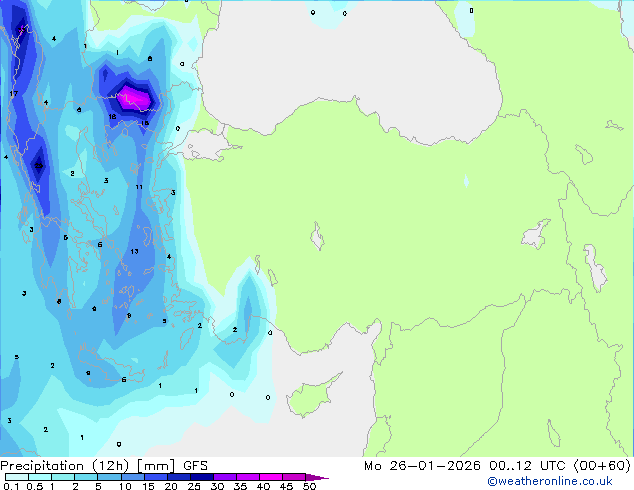
Task: Click the above-50 mm arrow on the legend
Action: tap(317, 477)
